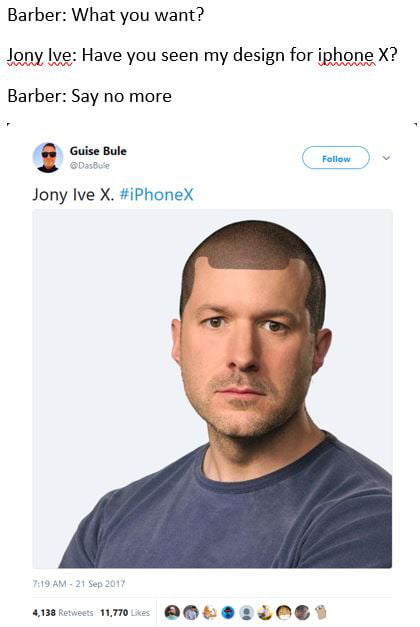View the 4,138 Retweets list
Screen dimensions: 420x627
(62, 613)
